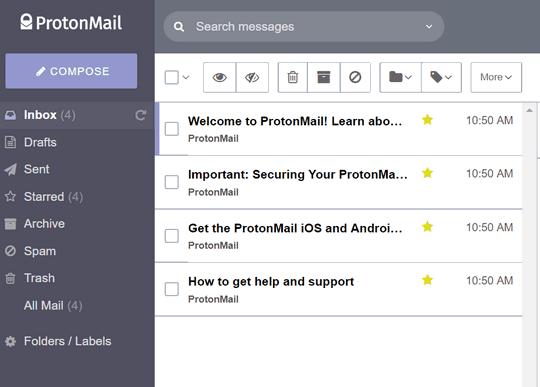Click the message list scrollbar up arrow
The width and height of the screenshot is (540, 387).
(x=529, y=111)
